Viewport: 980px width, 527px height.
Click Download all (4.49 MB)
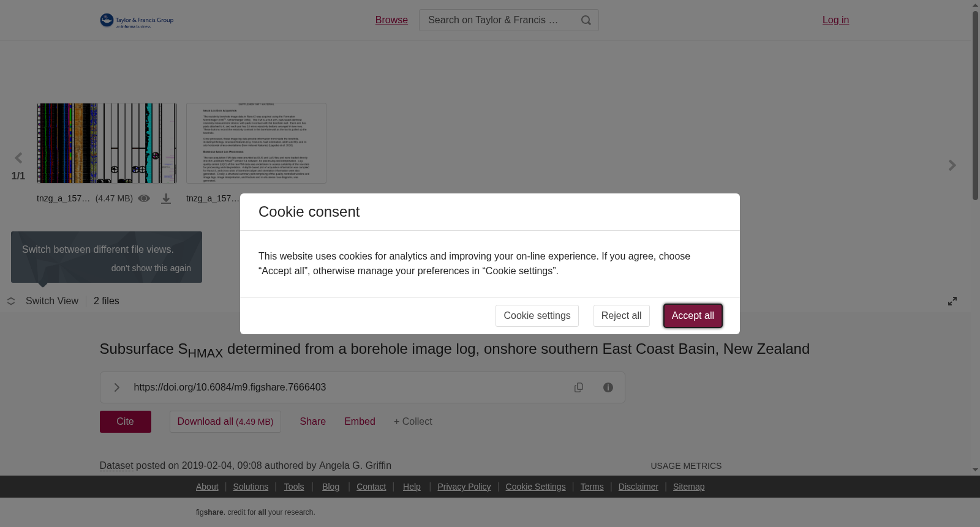point(225,422)
